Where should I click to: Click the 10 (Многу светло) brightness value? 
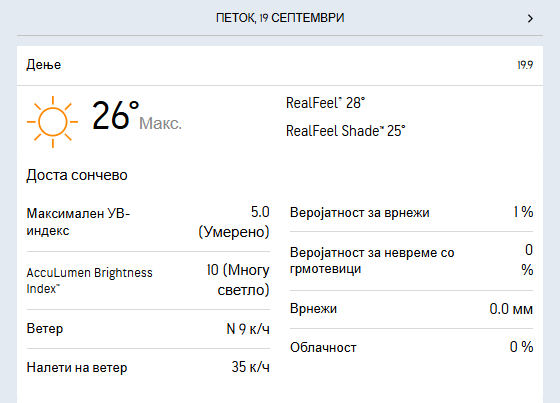[238, 280]
